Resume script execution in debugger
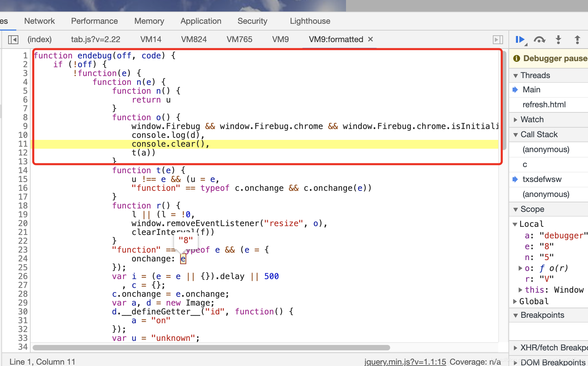The image size is (588, 366). [x=520, y=40]
